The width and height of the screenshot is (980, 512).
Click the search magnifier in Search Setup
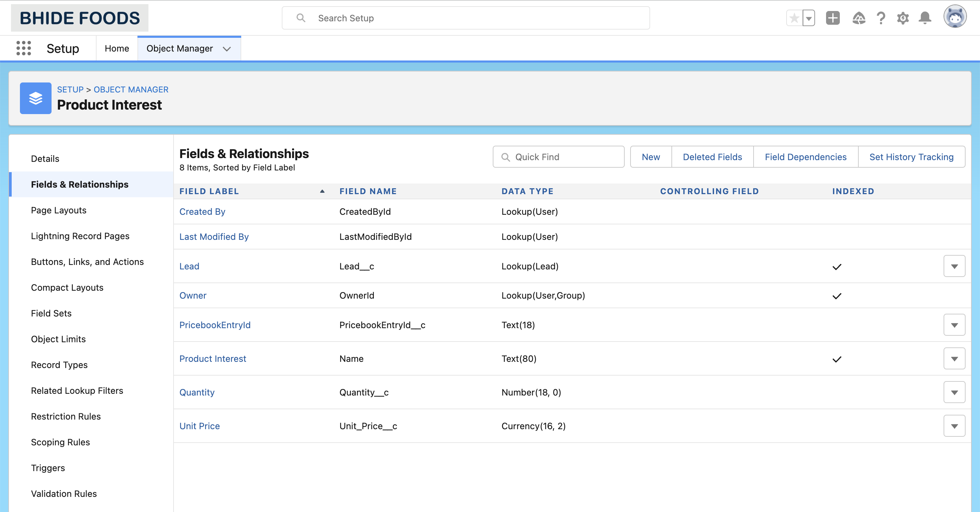tap(301, 18)
